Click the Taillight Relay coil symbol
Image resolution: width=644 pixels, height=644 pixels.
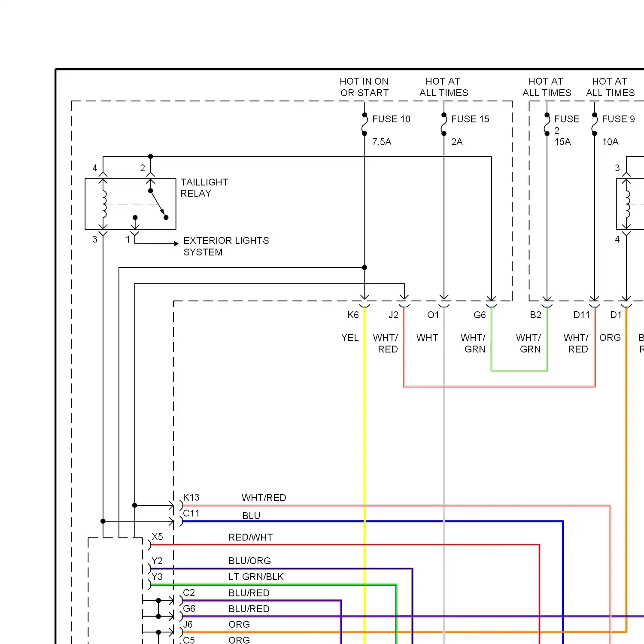pos(103,204)
